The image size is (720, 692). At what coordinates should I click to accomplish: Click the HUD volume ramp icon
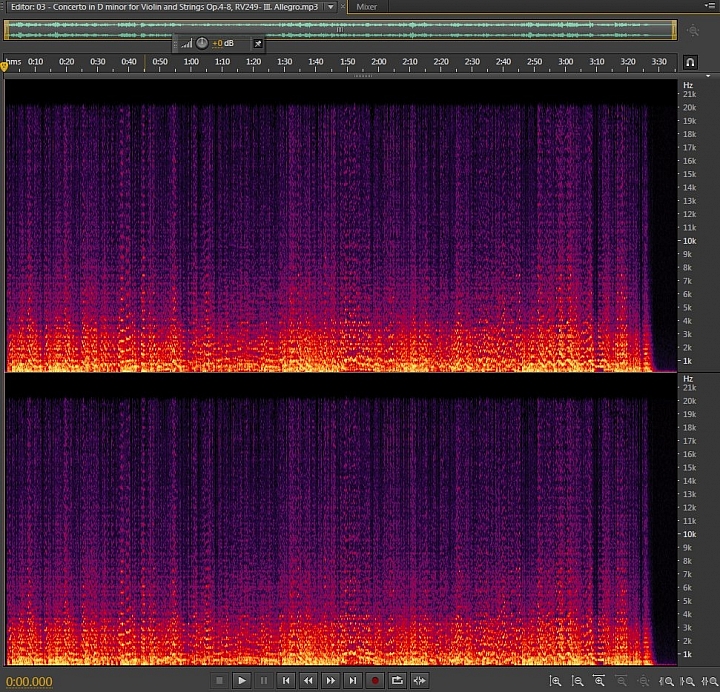186,43
